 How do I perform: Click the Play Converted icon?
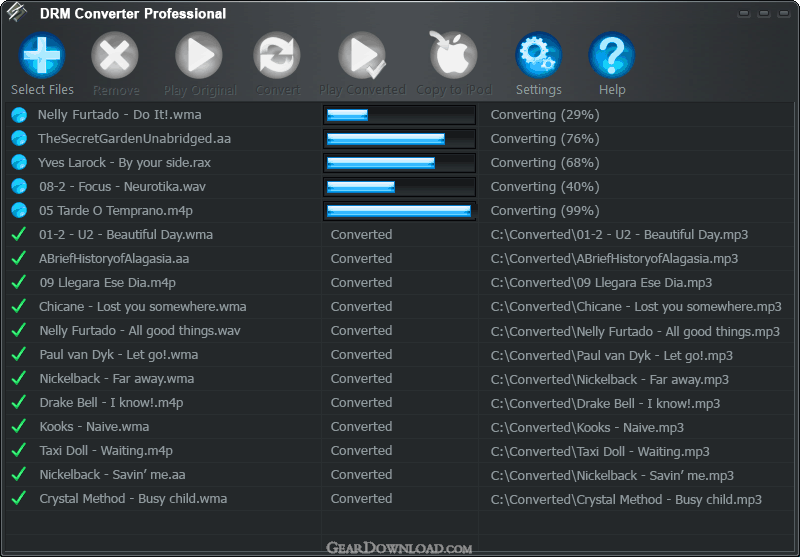click(x=362, y=55)
